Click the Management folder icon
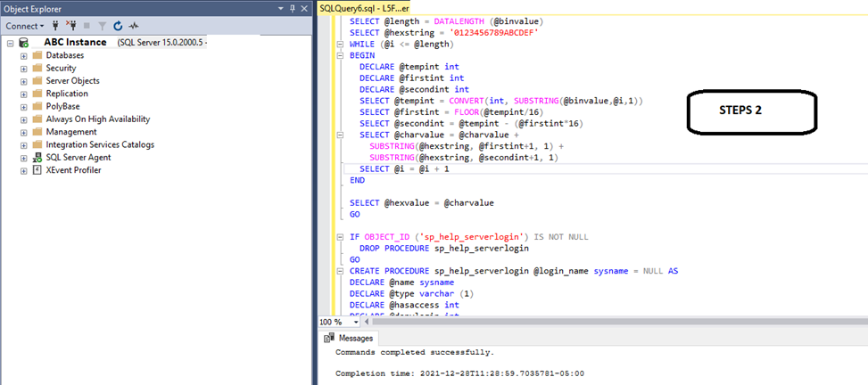This screenshot has height=385, width=868. (37, 132)
